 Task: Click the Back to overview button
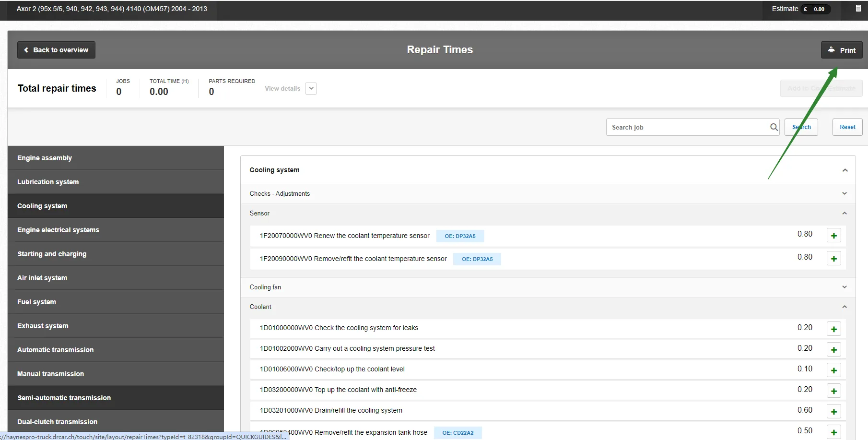coord(56,50)
